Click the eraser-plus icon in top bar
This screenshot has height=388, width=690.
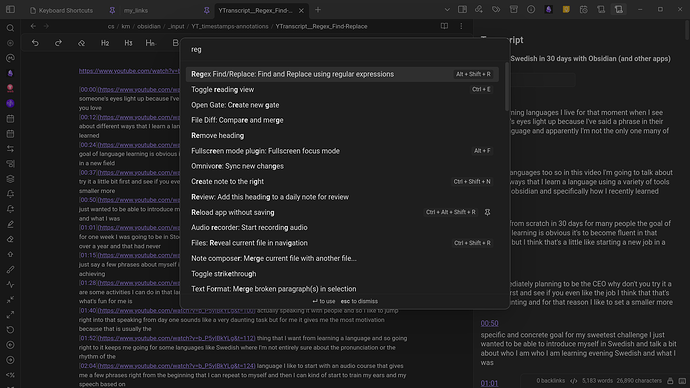(478, 10)
